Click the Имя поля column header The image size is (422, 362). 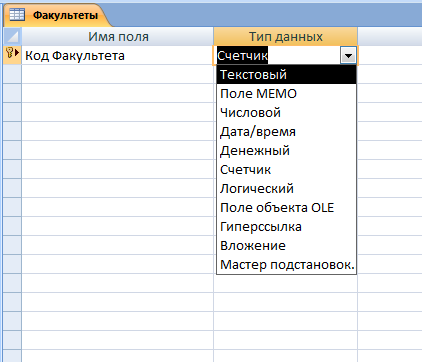pos(118,37)
